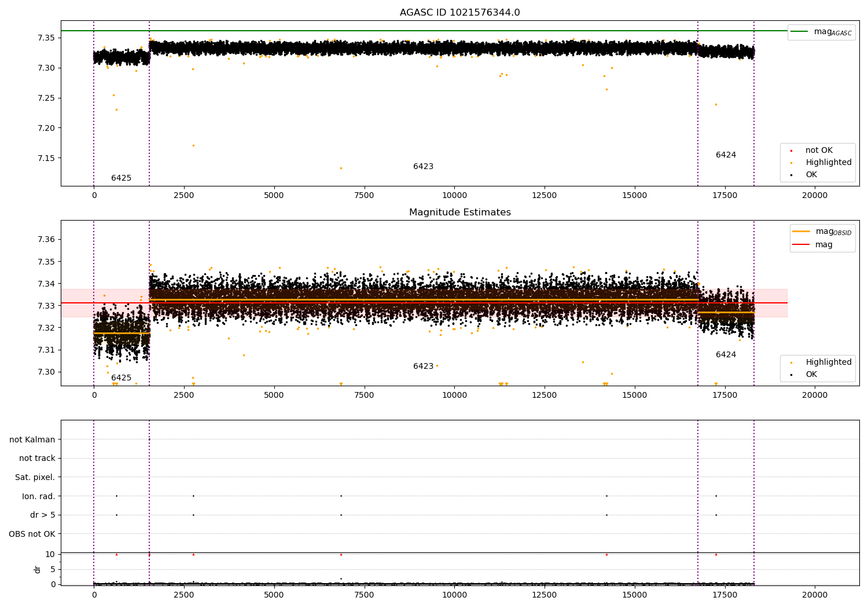This screenshot has height=608, width=868.
Task: Click the orange 'Highlighted' legend marker in top plot
Action: pyautogui.click(x=791, y=163)
